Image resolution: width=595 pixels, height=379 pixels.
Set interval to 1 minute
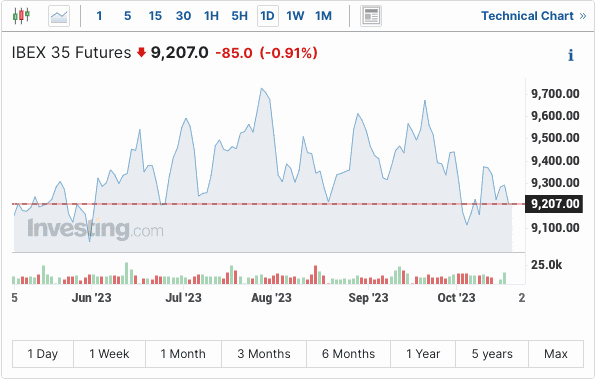(99, 16)
